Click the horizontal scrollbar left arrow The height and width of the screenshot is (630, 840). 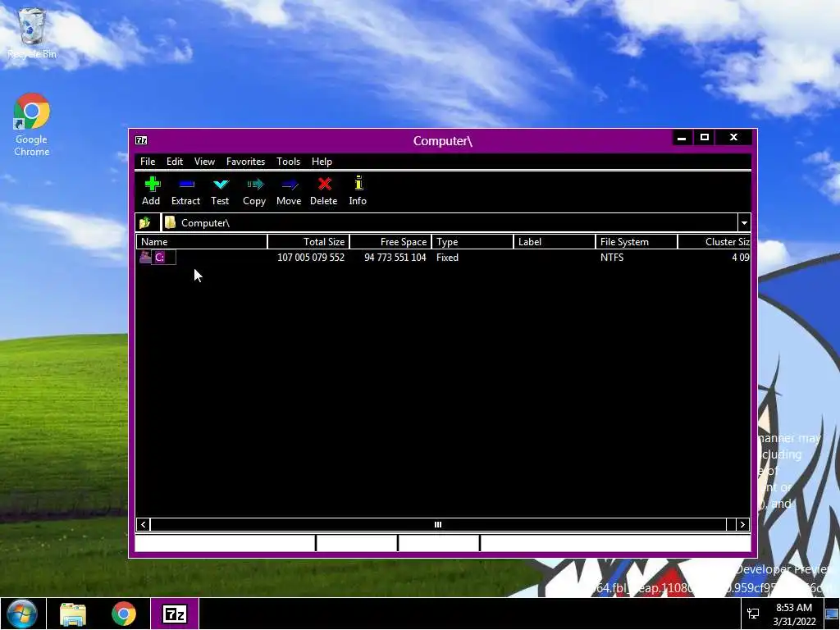coord(143,524)
